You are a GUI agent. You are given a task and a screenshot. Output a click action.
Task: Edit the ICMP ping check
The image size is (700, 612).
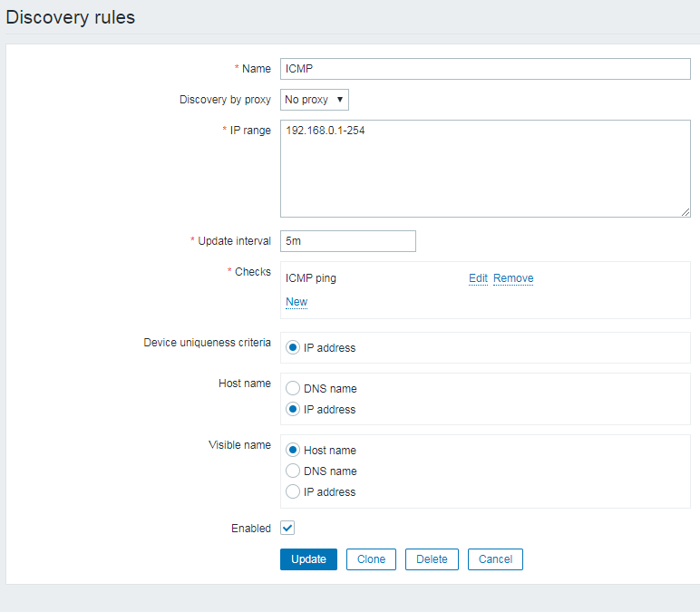click(x=478, y=278)
